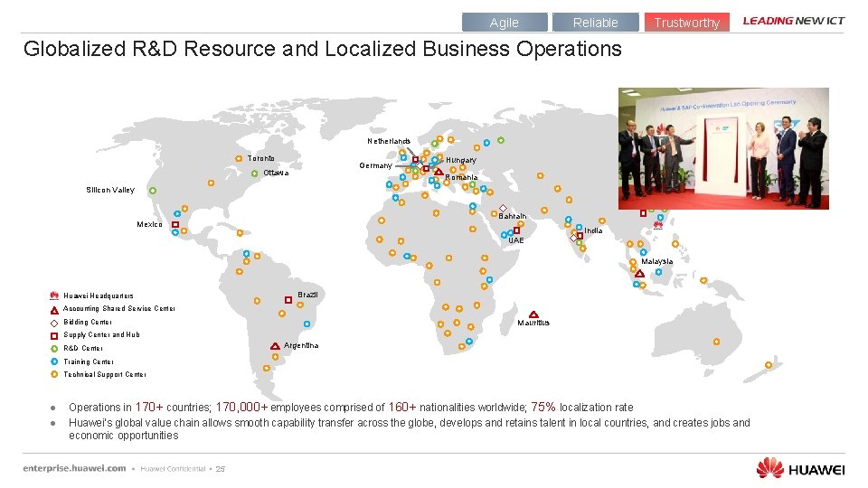868x488 pixels.
Task: Click the 160+ nationalities figure
Action: (x=401, y=408)
